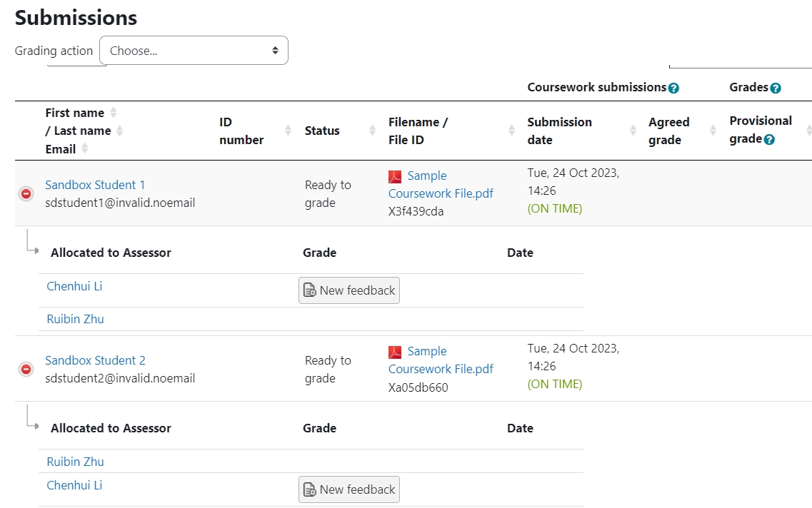
Task: Click the feedback file icon inside New feedback button
Action: click(x=310, y=290)
